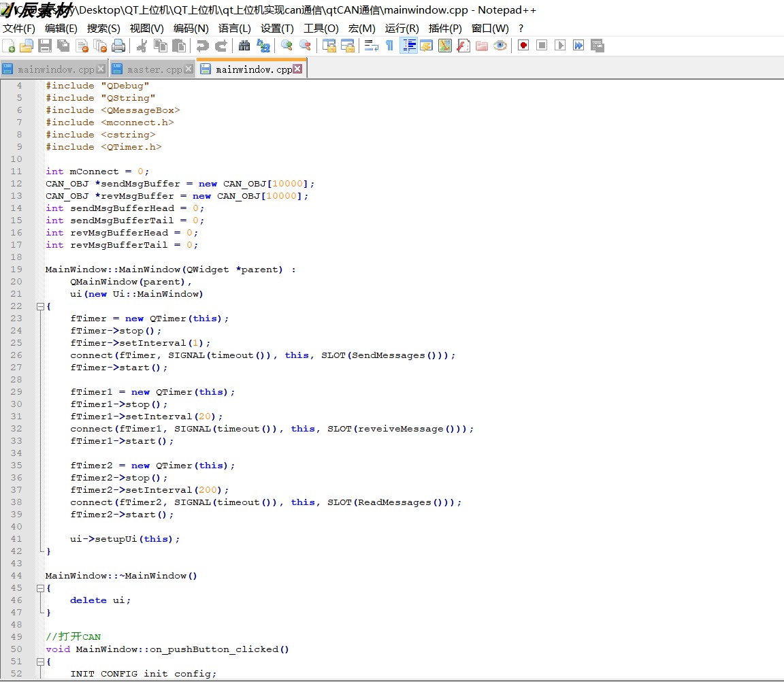Collapse the MainWindow constructor fold at line 22
Screen dimensions: 784x682
pos(41,306)
